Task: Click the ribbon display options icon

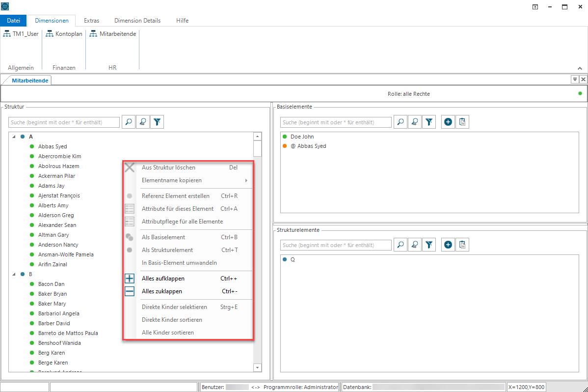Action: click(x=535, y=7)
